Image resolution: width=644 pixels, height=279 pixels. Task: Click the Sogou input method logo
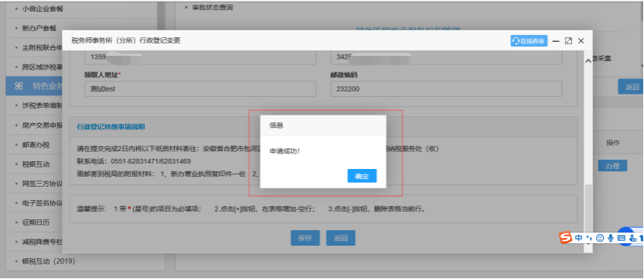tap(566, 237)
